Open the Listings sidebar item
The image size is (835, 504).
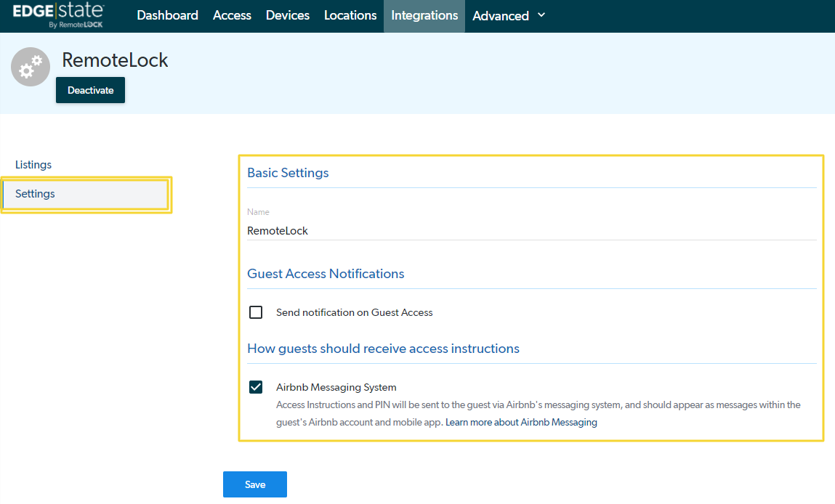point(33,164)
